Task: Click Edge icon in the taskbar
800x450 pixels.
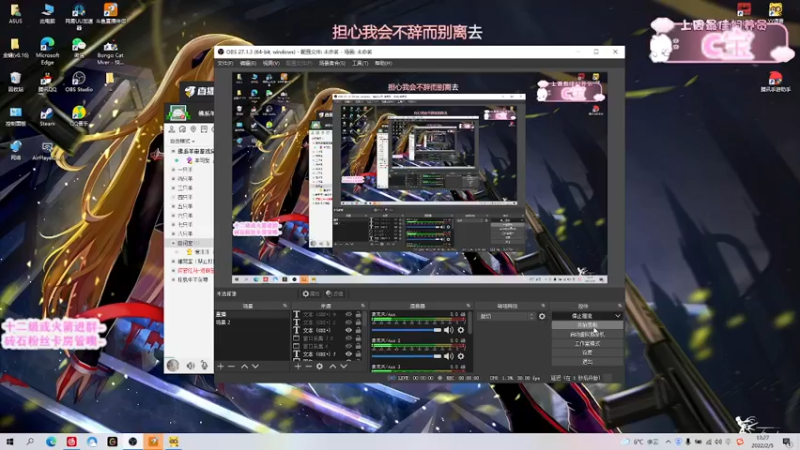Action: coord(51,441)
